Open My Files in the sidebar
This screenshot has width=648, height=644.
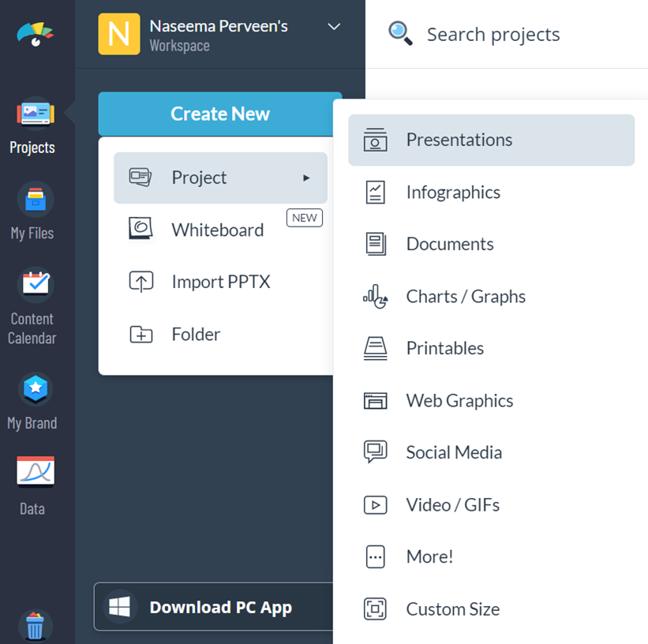[36, 200]
